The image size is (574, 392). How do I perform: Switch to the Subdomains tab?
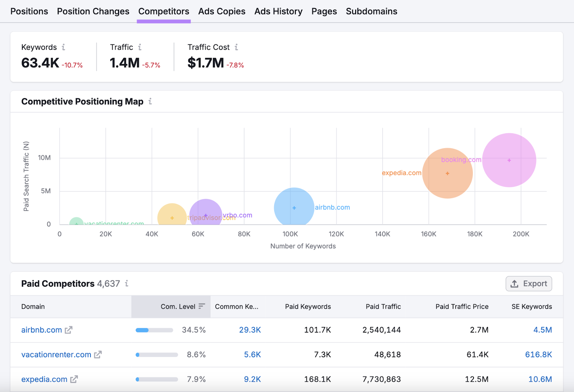371,11
